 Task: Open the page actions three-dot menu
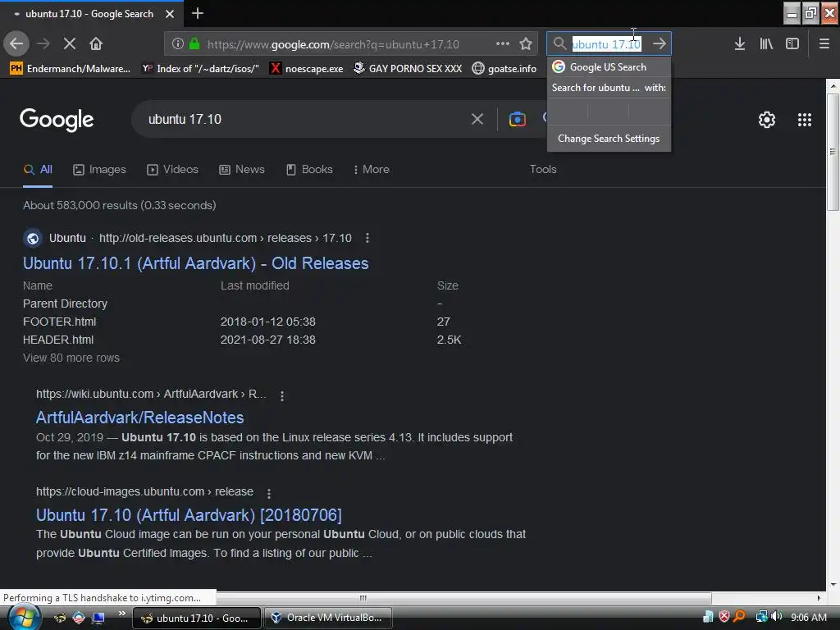pos(503,43)
